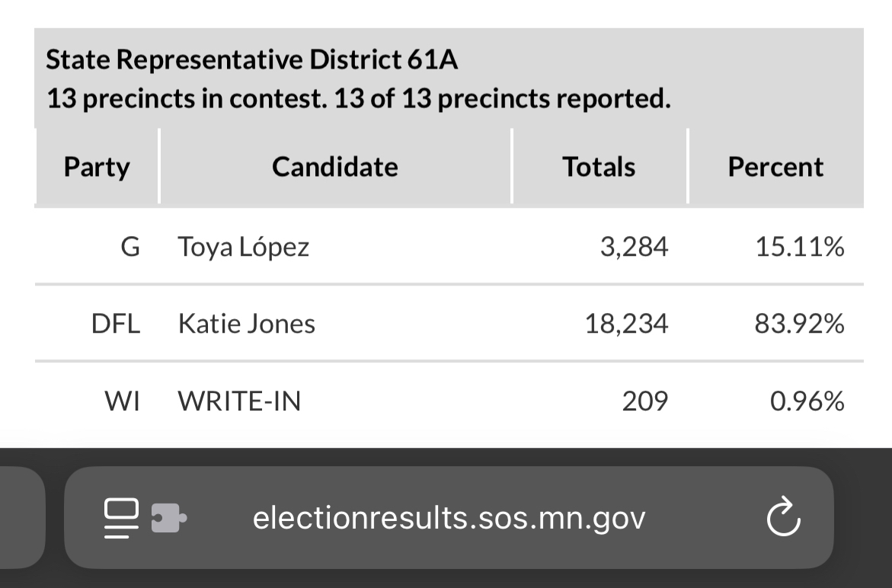Tap the electionresults.sos.mn.gov address bar
This screenshot has height=588, width=892.
(449, 519)
